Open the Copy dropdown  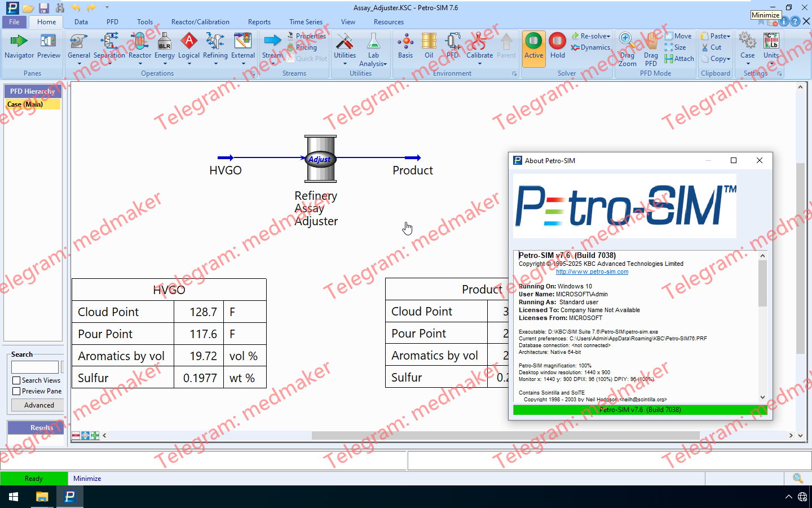[716, 59]
